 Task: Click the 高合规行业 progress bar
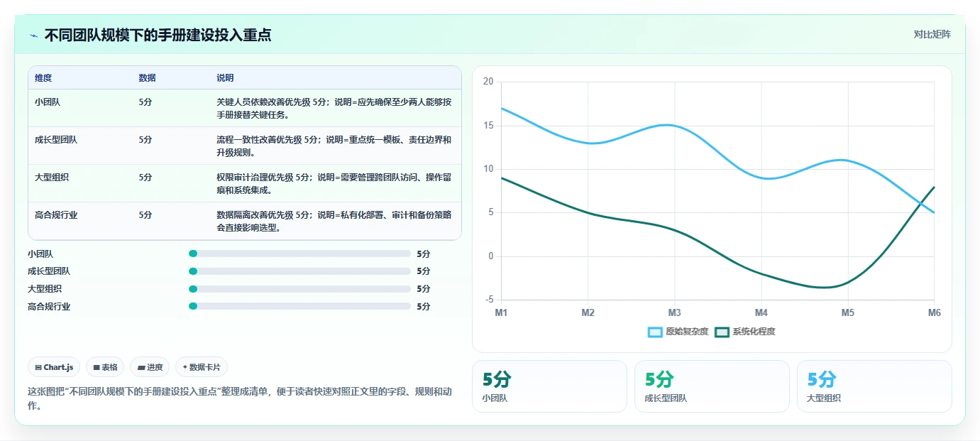pos(299,306)
